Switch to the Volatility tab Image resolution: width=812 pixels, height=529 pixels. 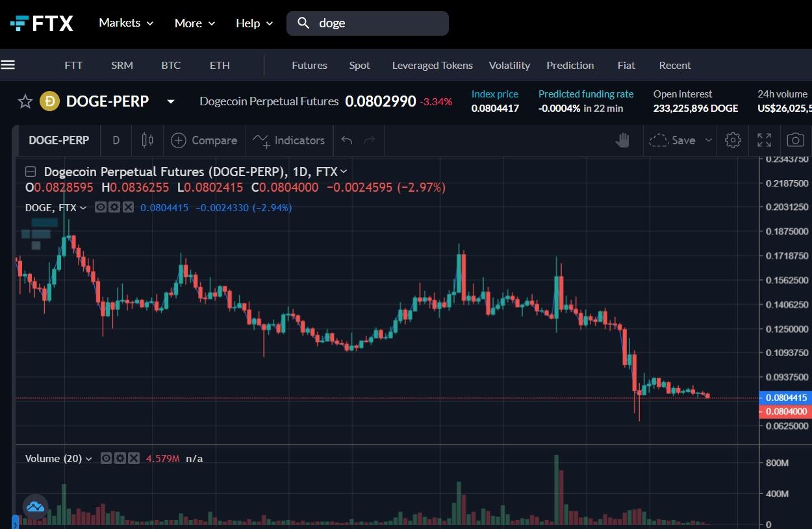[x=509, y=65]
